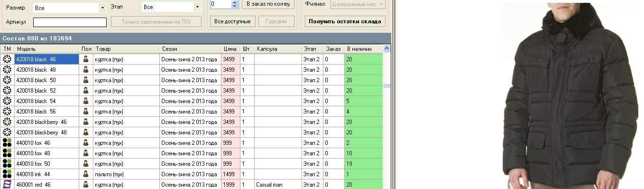Image resolution: width=644 pixels, height=189 pixels.
Task: Click the gender icon in 440018 ink 44 row
Action: pos(86,174)
